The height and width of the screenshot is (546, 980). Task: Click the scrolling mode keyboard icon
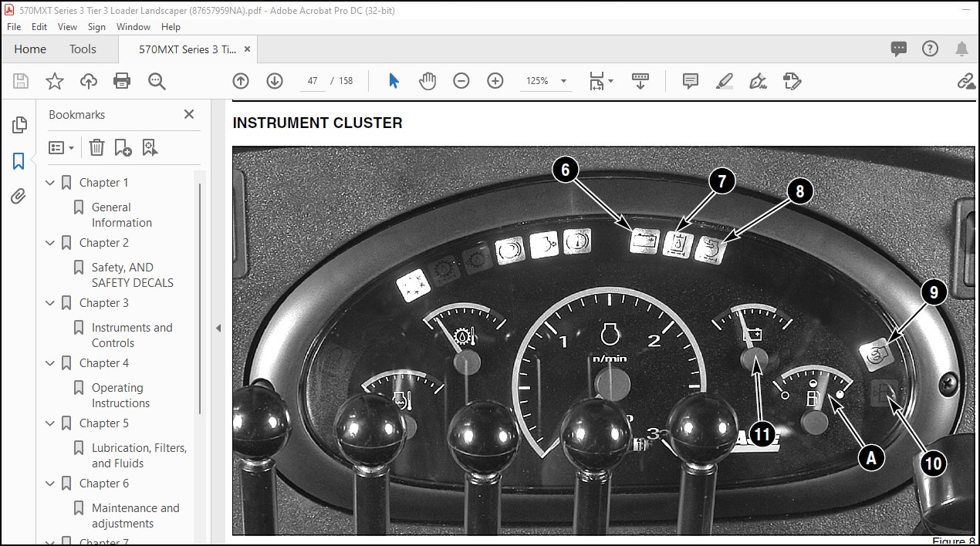tap(640, 81)
